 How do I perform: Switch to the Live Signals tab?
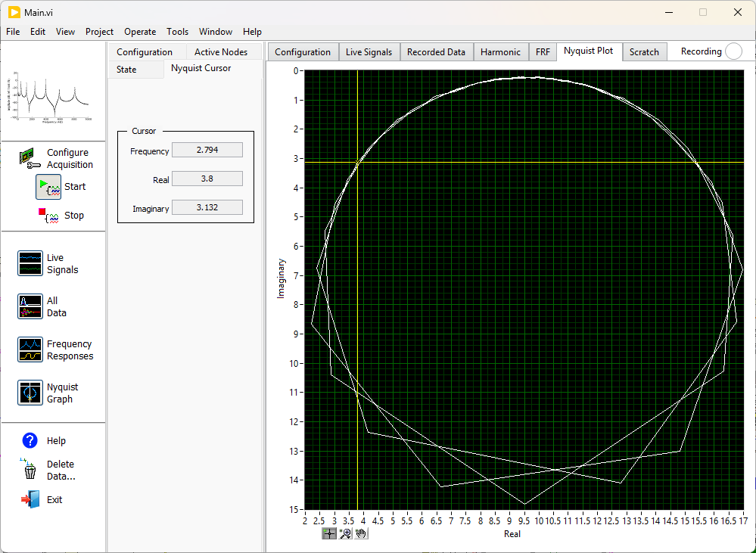pyautogui.click(x=369, y=52)
